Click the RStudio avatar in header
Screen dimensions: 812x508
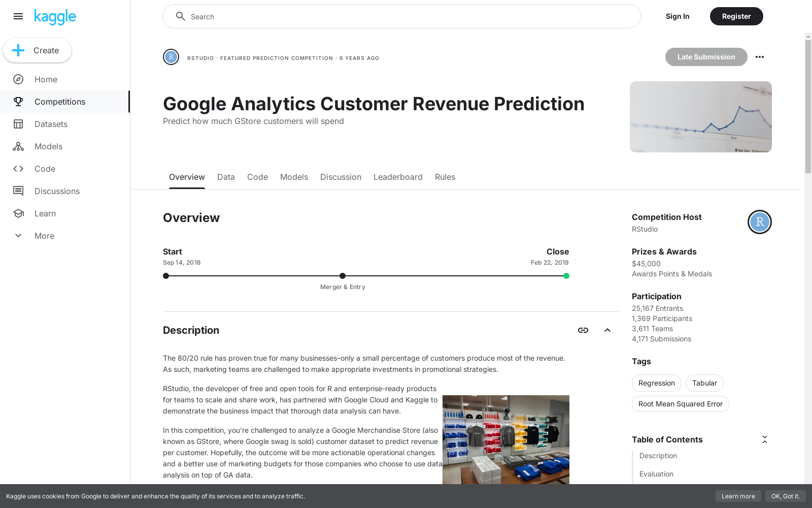click(x=171, y=57)
